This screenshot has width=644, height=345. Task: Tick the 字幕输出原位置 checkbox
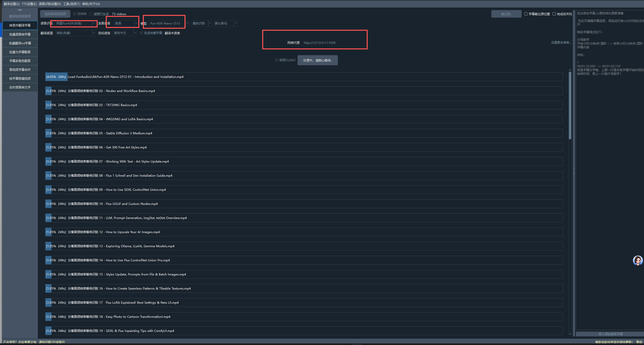point(526,14)
